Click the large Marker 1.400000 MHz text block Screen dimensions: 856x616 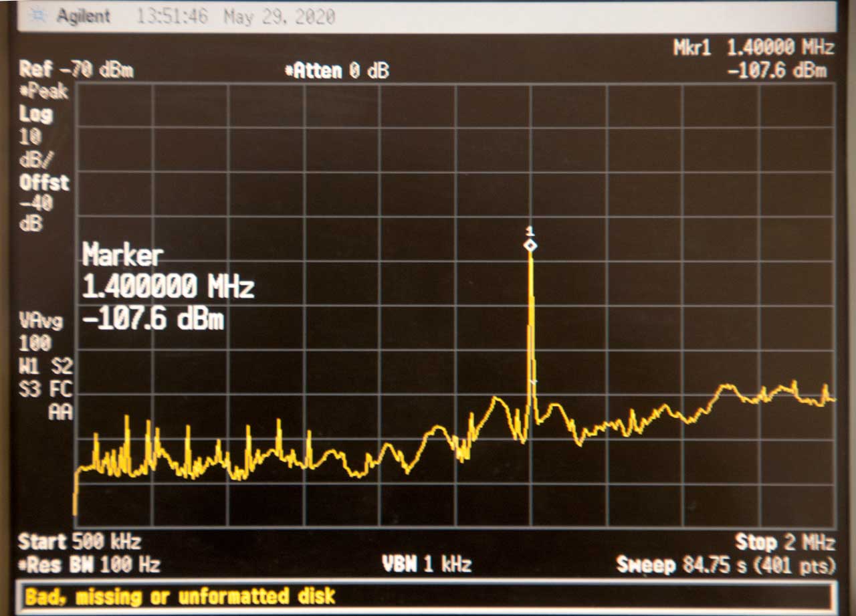point(167,288)
